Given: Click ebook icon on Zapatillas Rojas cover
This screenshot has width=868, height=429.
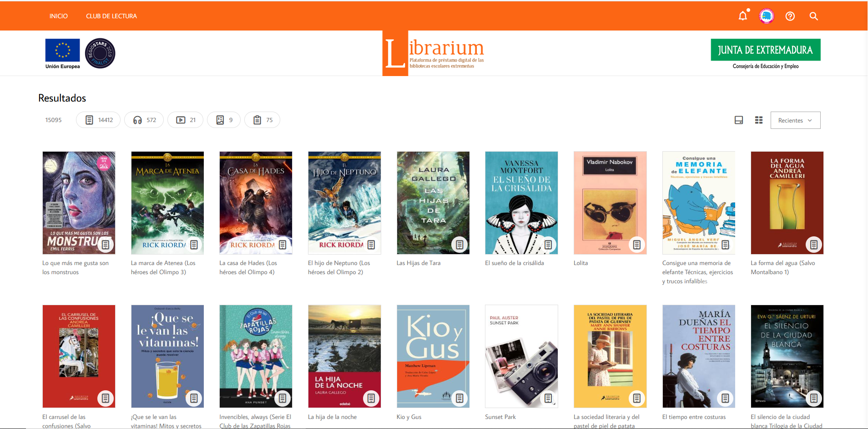Looking at the screenshot, I should click(283, 398).
